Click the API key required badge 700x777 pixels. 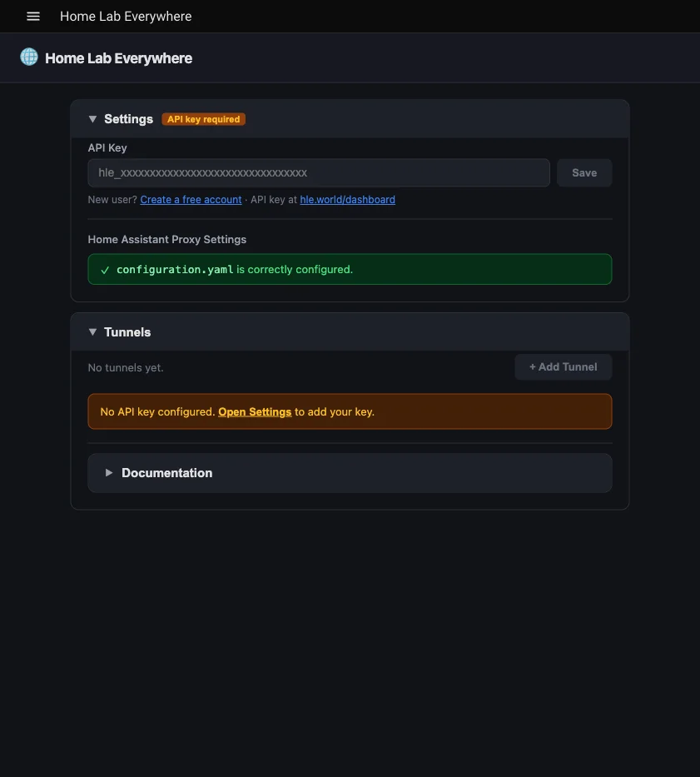tap(203, 118)
